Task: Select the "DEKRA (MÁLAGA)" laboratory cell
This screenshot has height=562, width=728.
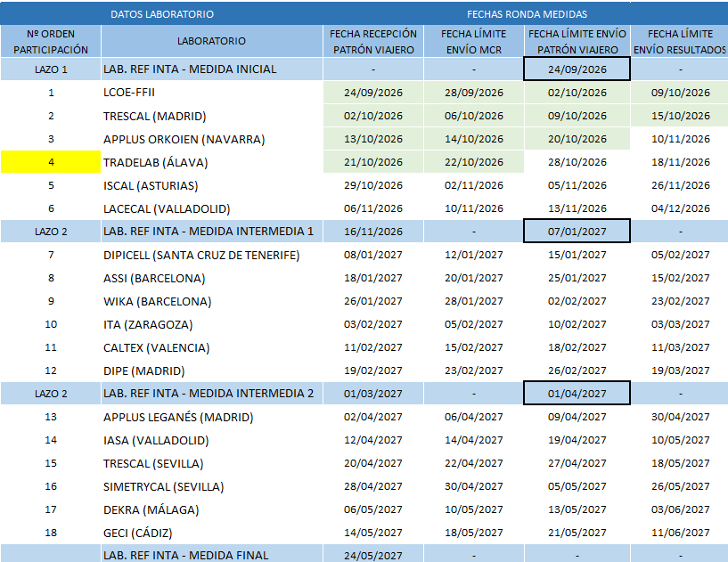Action: (212, 509)
